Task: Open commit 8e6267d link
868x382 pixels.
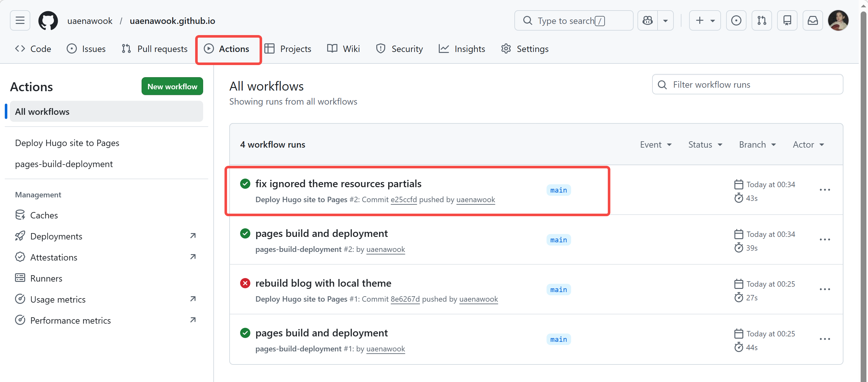Action: pos(405,299)
